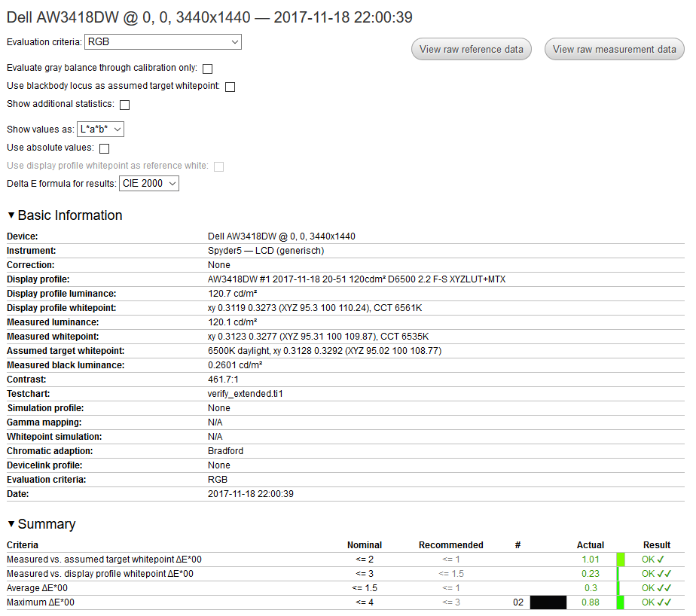Click the Criteria column header
The height and width of the screenshot is (616, 696).
coord(23,545)
